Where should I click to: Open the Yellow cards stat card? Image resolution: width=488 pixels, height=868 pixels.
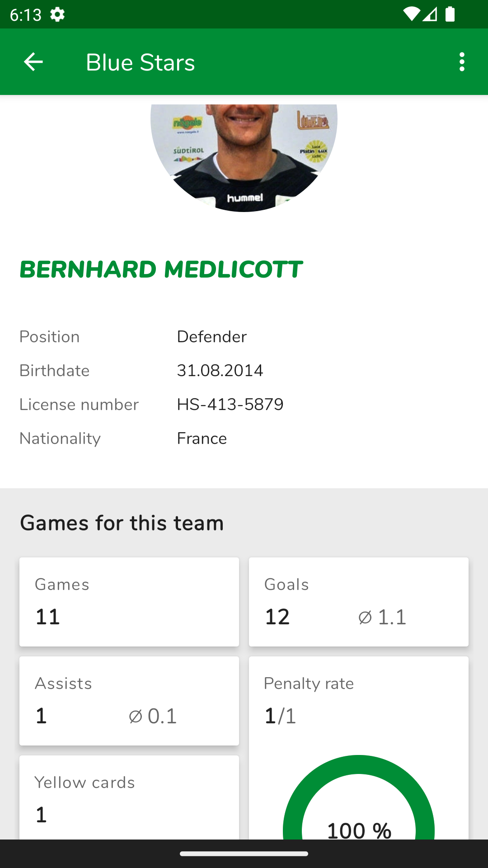coord(129,798)
